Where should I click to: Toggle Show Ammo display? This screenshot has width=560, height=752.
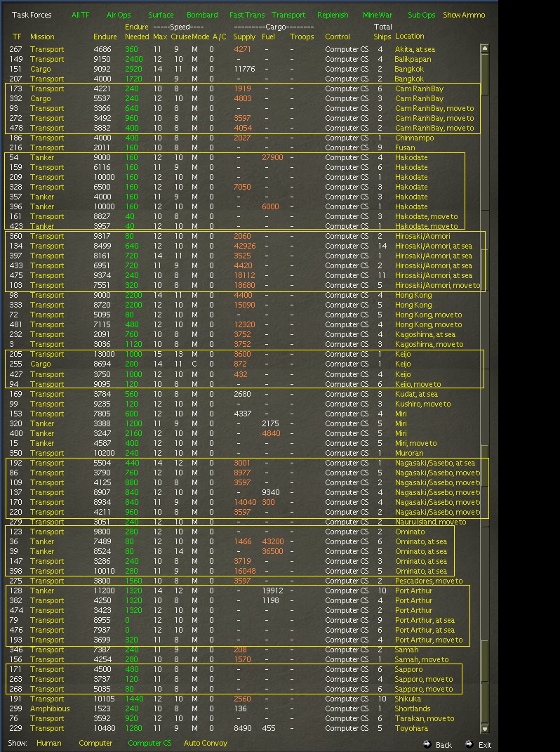point(464,15)
